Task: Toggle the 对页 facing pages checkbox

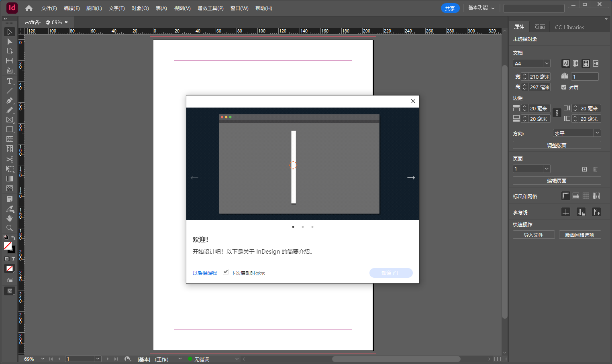Action: [x=564, y=87]
